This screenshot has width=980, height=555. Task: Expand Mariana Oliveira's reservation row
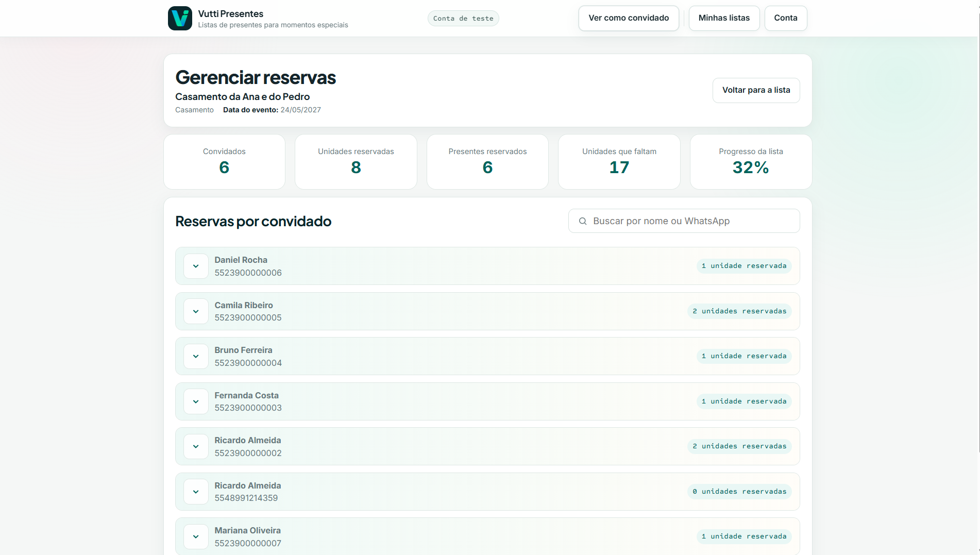point(196,536)
